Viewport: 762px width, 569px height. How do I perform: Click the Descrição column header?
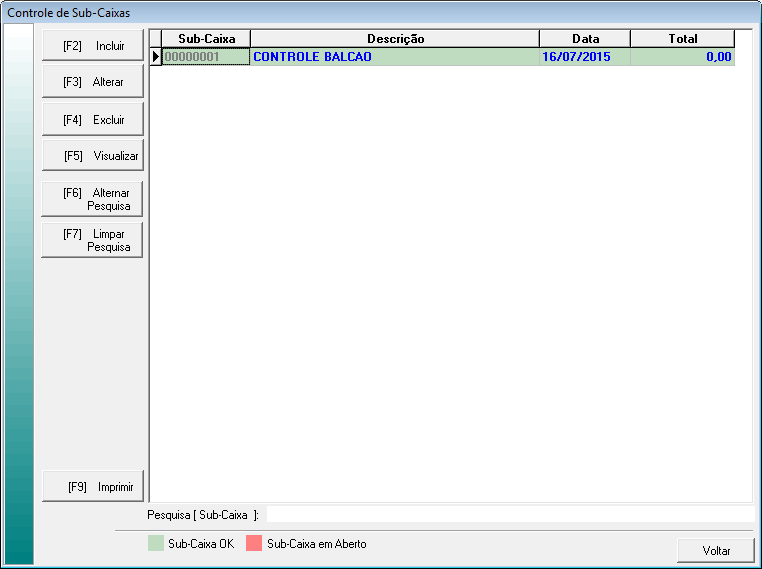click(395, 38)
